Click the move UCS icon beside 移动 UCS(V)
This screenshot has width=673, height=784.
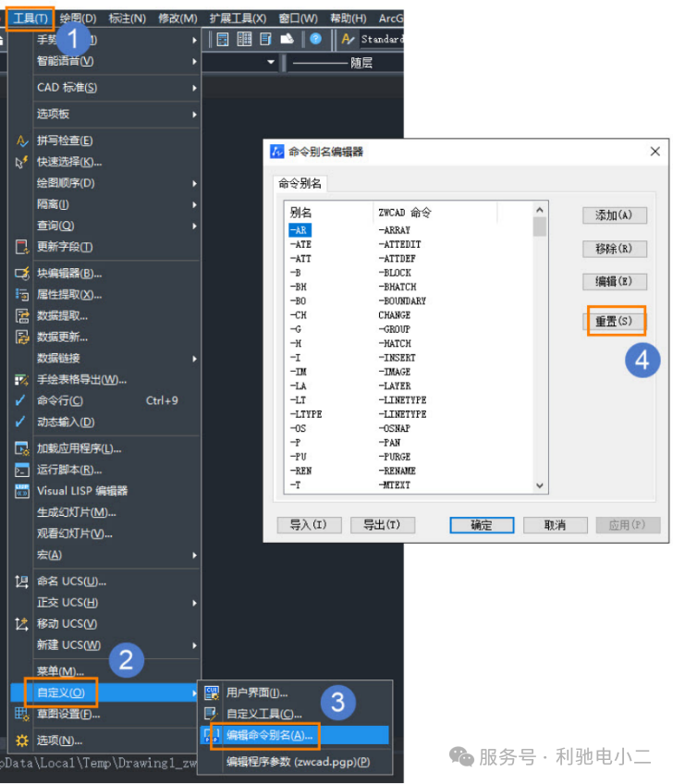pos(21,624)
